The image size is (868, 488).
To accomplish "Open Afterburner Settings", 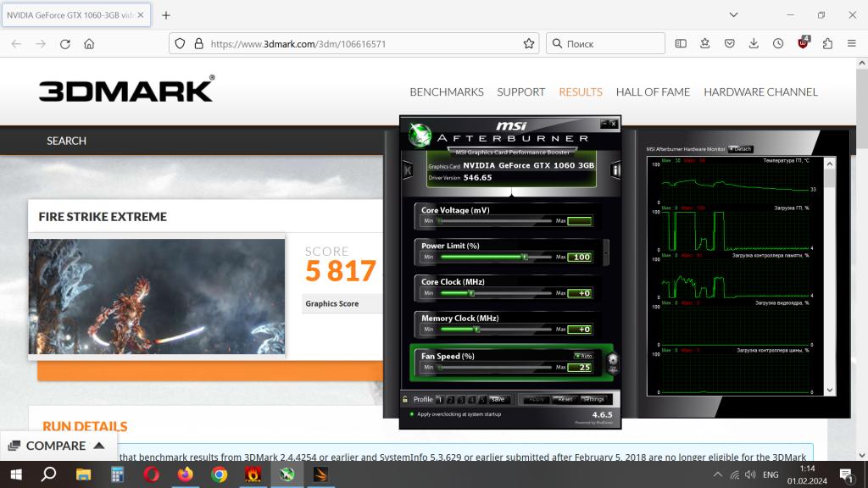I will pyautogui.click(x=593, y=400).
